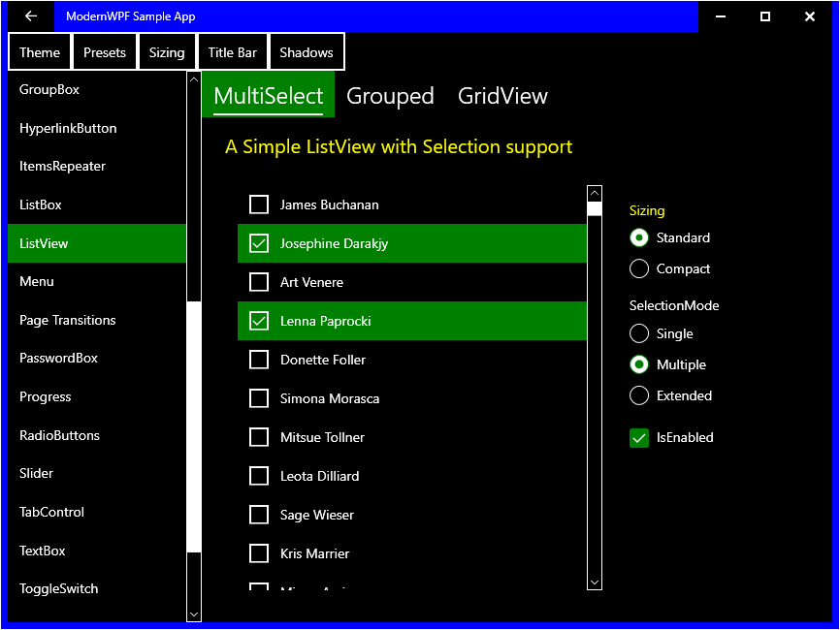Open the Sizing menu
Image resolution: width=840 pixels, height=630 pixels.
(x=167, y=52)
